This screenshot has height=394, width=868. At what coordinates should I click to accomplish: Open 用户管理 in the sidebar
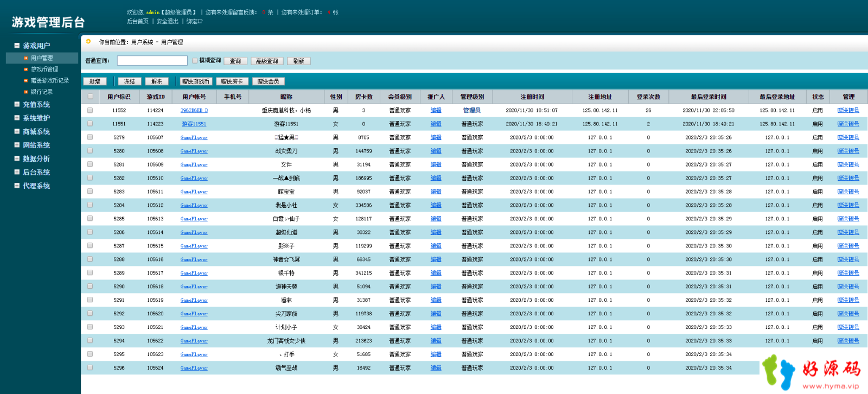point(42,58)
